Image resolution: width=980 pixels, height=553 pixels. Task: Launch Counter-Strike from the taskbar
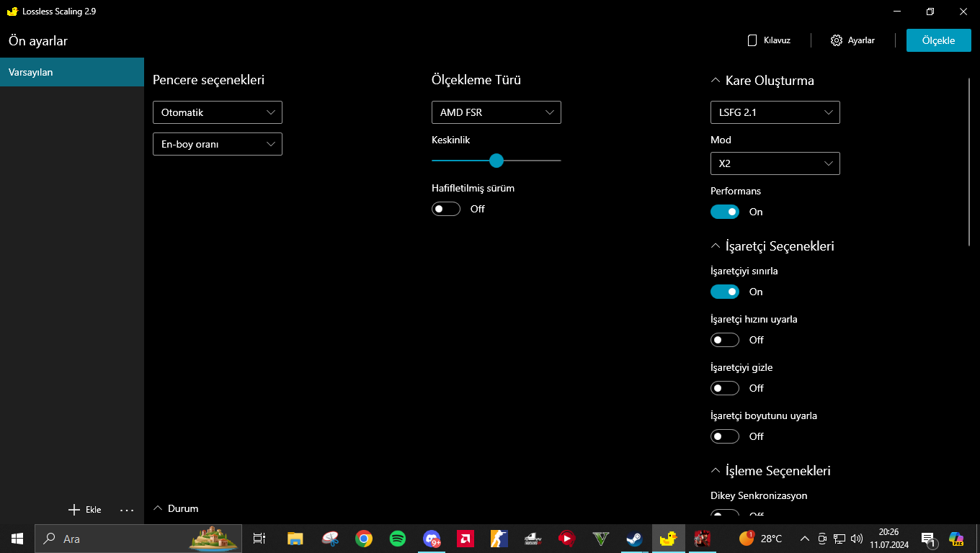pos(499,539)
